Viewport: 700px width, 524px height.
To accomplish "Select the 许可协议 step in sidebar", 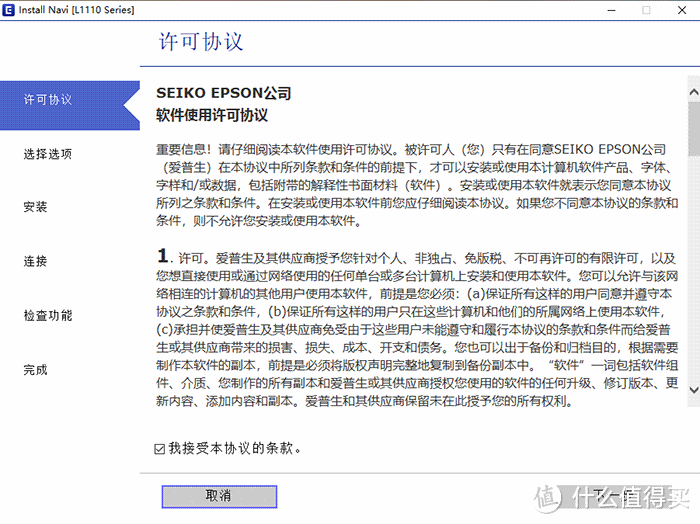I will [70, 105].
